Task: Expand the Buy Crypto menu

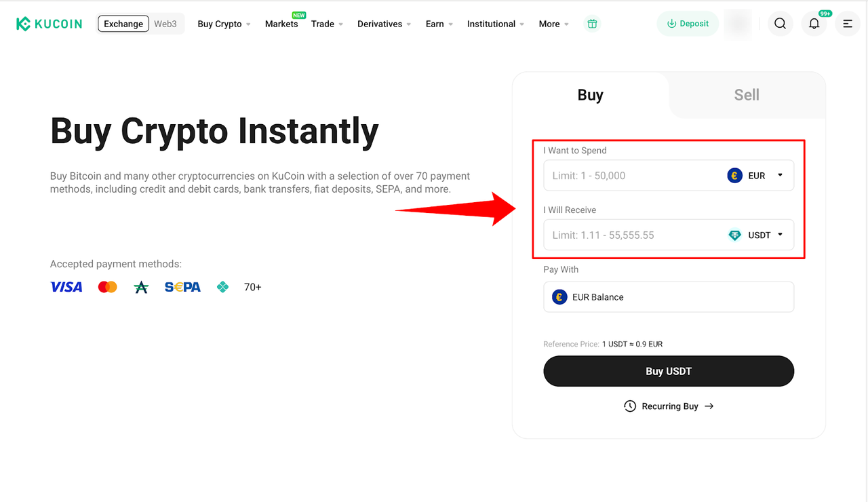Action: [224, 24]
